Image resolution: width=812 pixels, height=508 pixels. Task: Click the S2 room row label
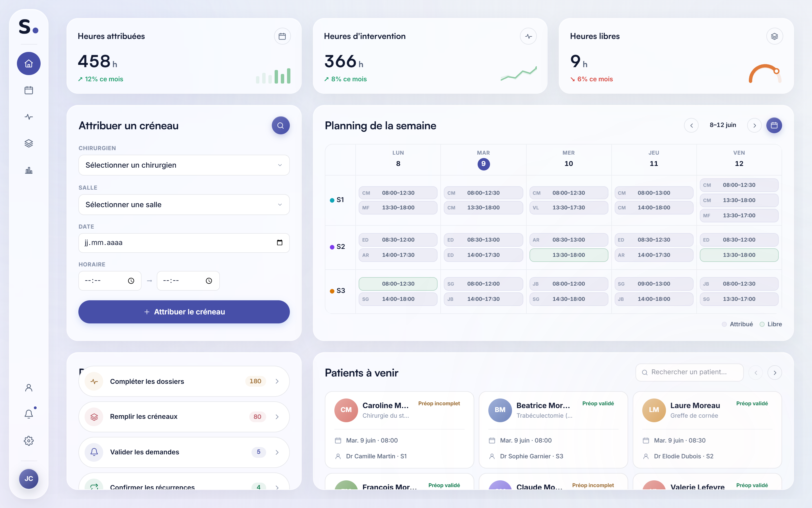pyautogui.click(x=337, y=247)
